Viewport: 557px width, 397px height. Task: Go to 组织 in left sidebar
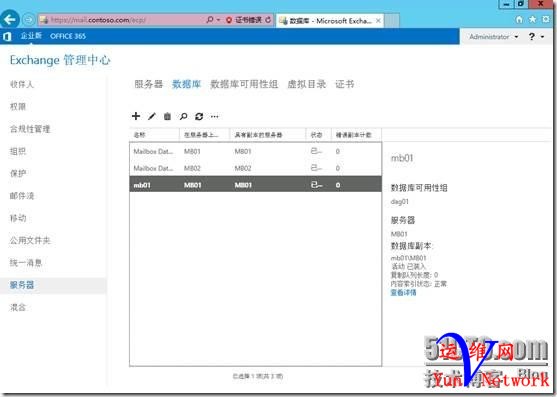coord(18,151)
